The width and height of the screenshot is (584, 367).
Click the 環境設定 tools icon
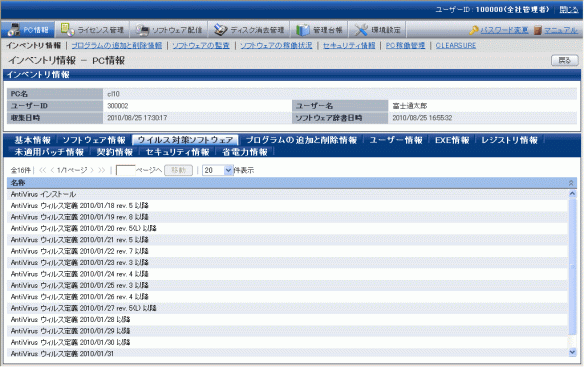(361, 30)
